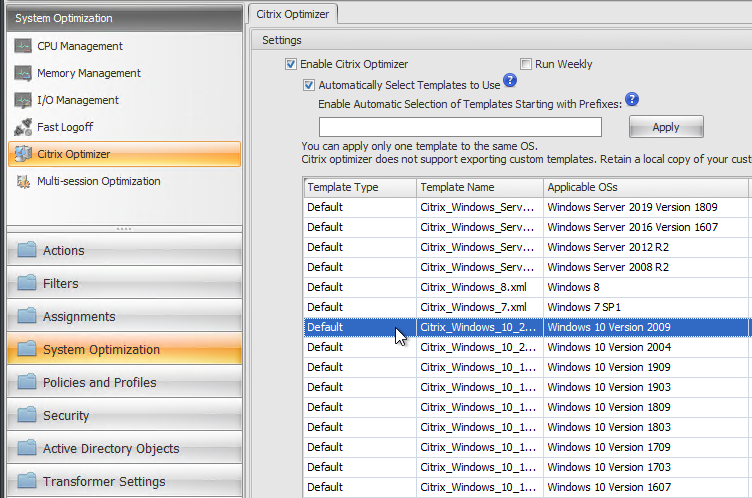Switch to the Citrix Optimizer tab
This screenshot has height=498, width=752.
pos(293,14)
